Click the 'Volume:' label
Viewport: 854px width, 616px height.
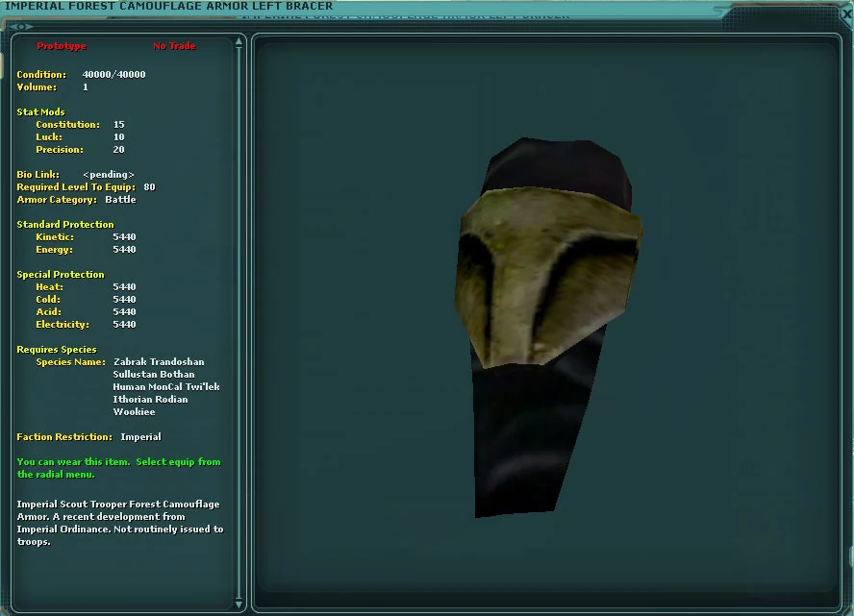(37, 87)
